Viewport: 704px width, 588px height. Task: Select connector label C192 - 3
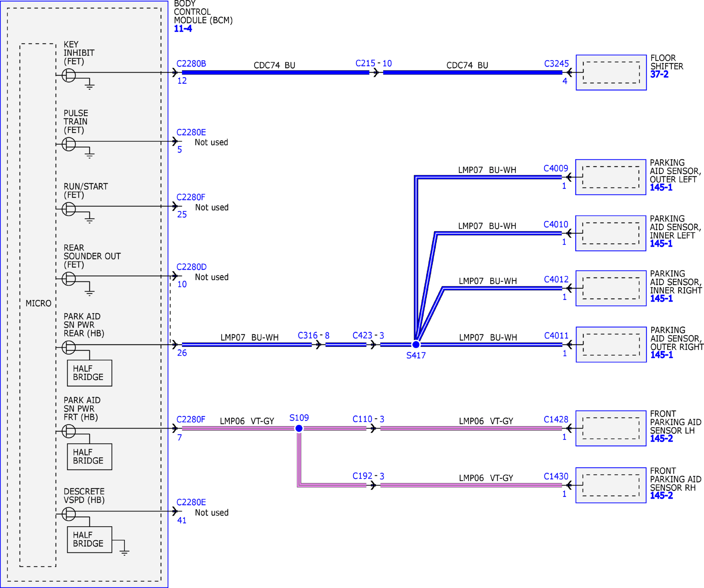368,476
